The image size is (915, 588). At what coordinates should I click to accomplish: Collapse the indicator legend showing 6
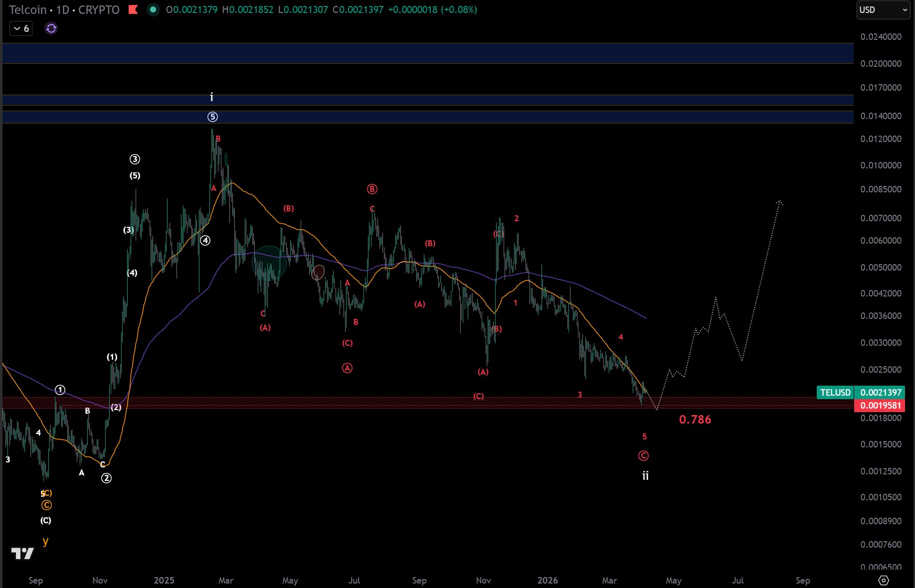tap(21, 28)
